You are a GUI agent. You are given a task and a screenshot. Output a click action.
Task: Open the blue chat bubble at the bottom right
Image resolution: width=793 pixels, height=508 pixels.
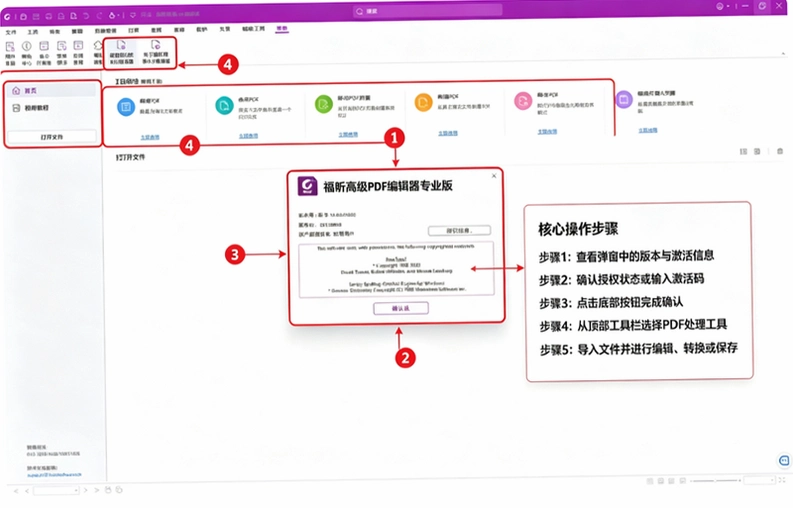[784, 460]
